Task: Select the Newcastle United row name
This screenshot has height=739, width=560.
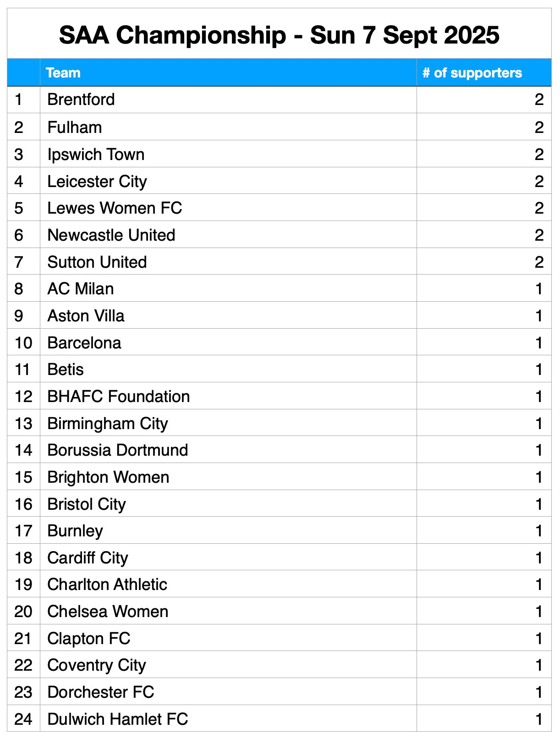Action: [111, 235]
